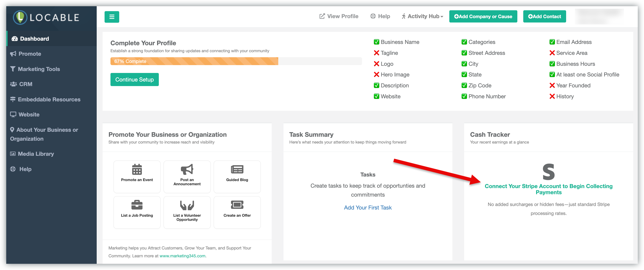Click the 67% Complete progress bar
The image size is (644, 270).
point(194,61)
